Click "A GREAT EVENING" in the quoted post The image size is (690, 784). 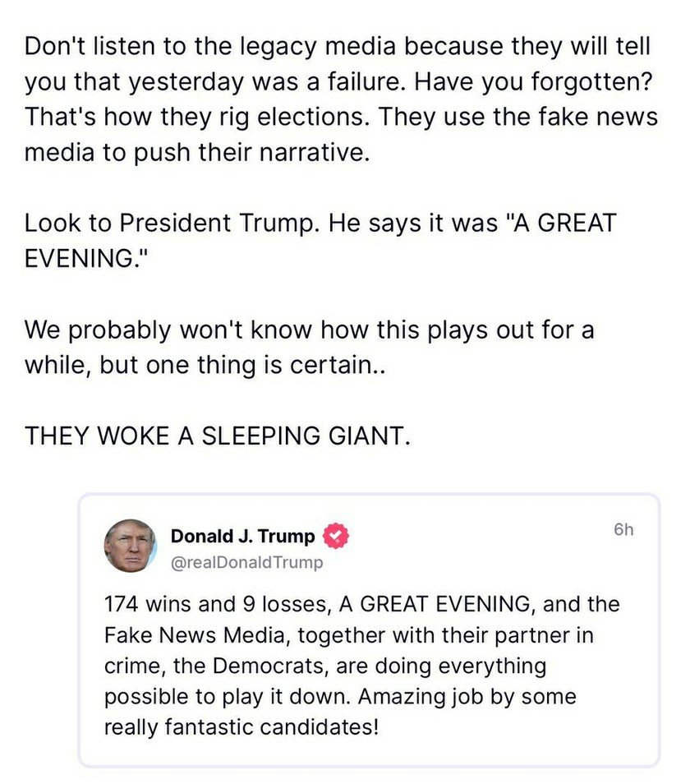pos(434,605)
